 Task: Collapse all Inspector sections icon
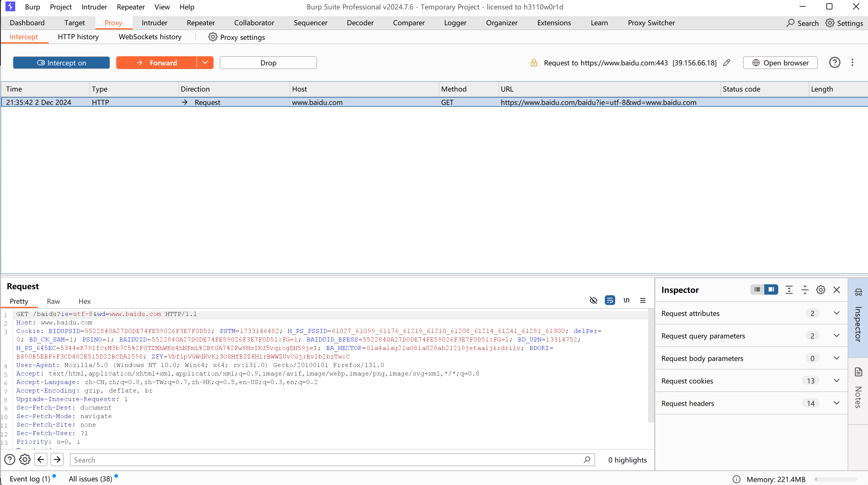pos(805,290)
